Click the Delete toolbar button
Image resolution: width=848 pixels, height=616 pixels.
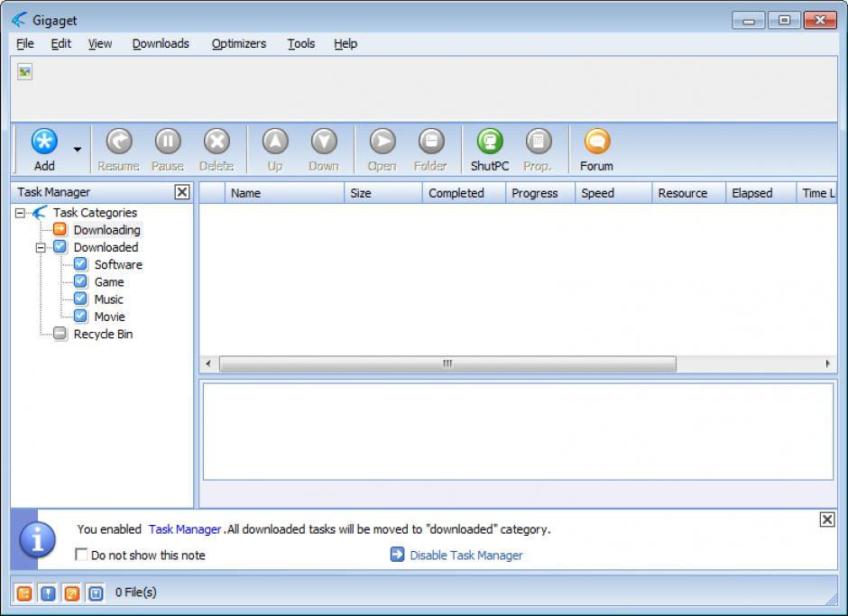(217, 150)
